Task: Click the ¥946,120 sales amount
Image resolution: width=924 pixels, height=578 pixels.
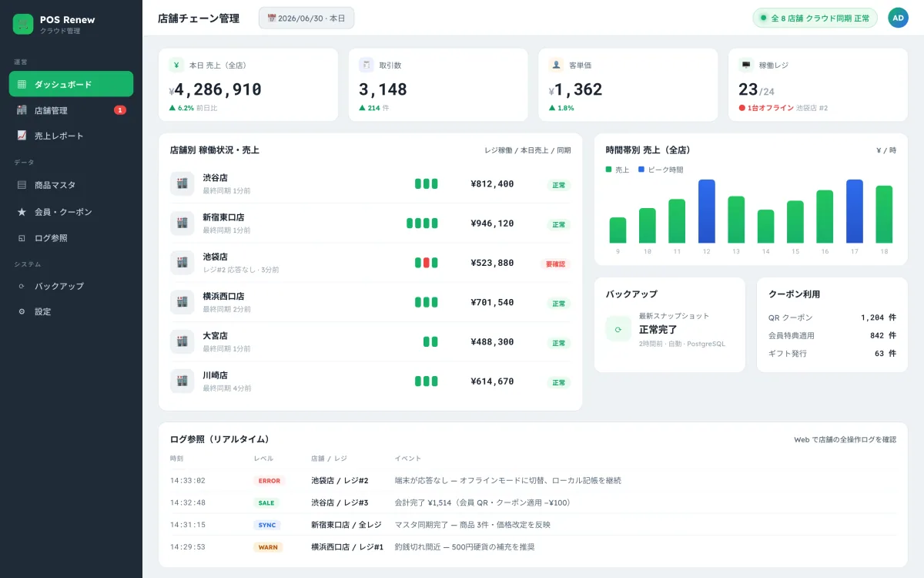Action: [492, 223]
